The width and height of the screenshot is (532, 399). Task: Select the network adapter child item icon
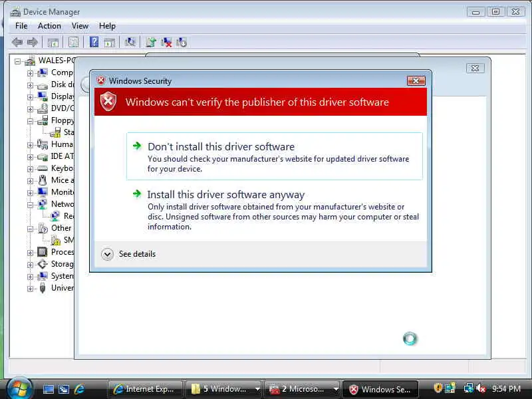click(x=56, y=216)
